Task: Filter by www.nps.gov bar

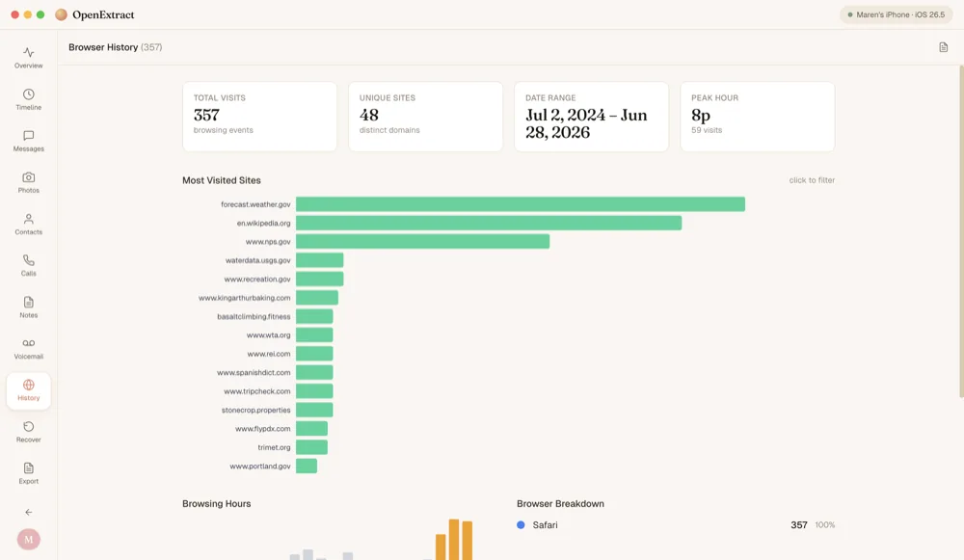Action: [x=422, y=242]
